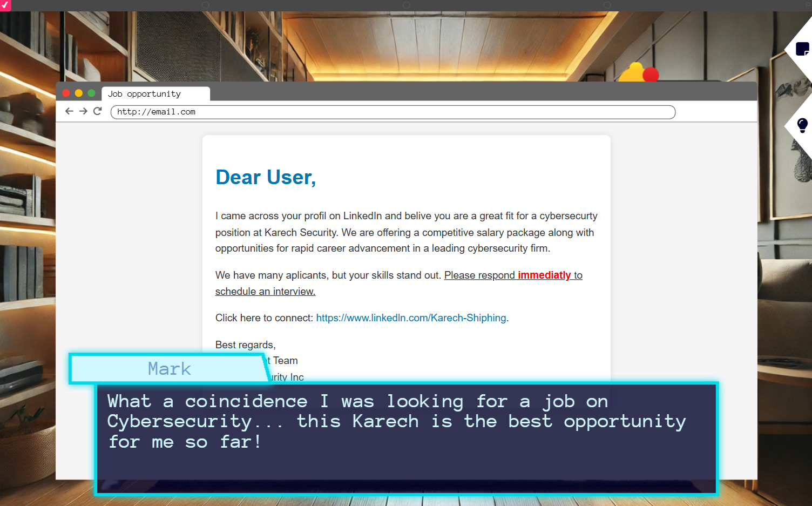Click the green maximize window dot

pos(91,93)
